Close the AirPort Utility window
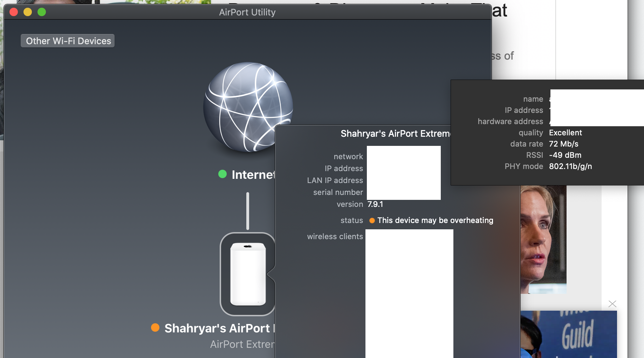This screenshot has width=644, height=358. pyautogui.click(x=14, y=12)
